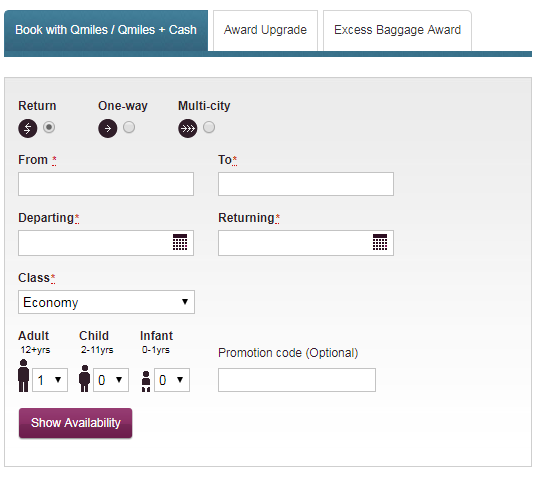Open the Departing calendar picker
The width and height of the screenshot is (546, 478).
point(180,242)
